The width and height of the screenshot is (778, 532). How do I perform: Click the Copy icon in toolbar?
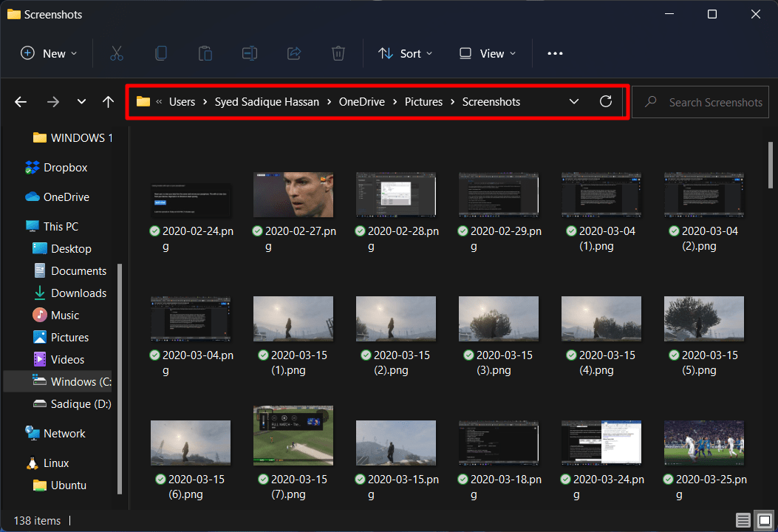tap(161, 53)
